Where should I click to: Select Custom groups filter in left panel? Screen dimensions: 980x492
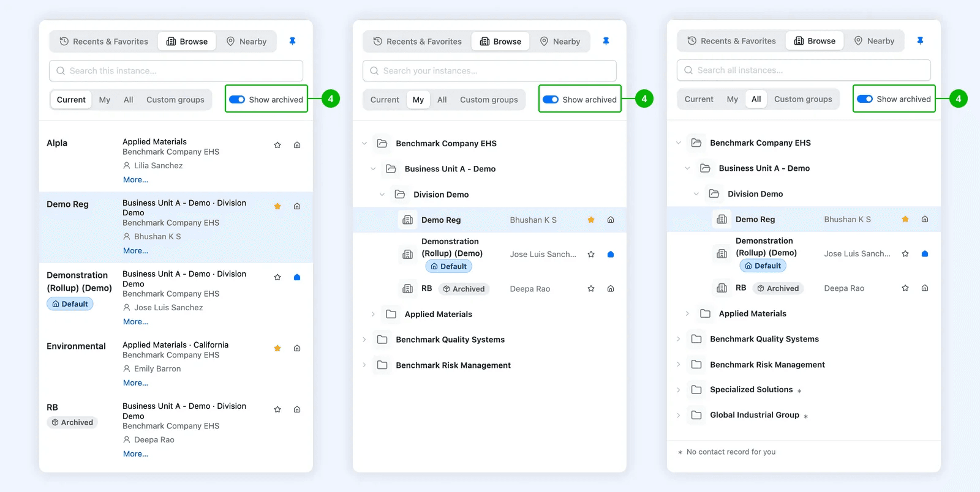click(x=175, y=100)
